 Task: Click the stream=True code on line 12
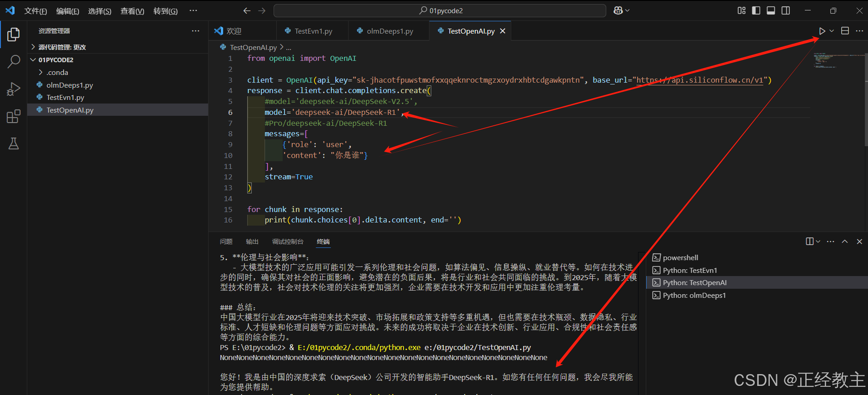(289, 177)
